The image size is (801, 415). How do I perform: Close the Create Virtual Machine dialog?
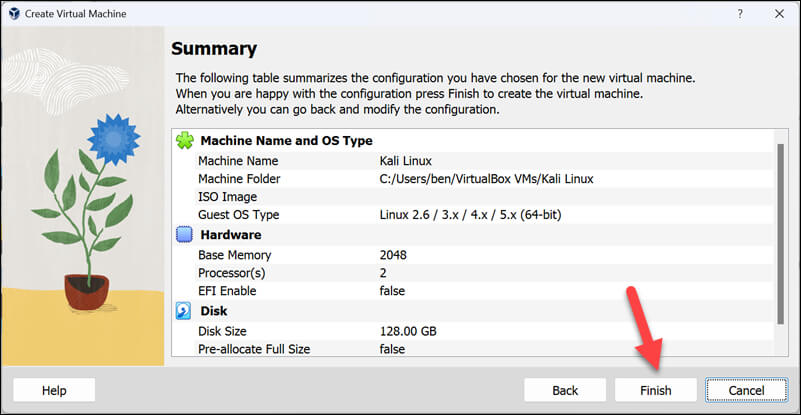[x=779, y=14]
